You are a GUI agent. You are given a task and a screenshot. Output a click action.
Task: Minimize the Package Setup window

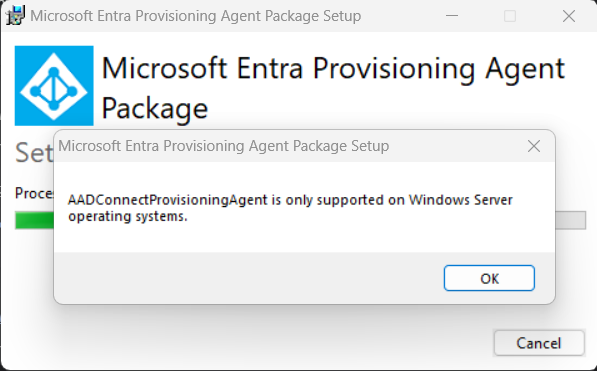[452, 16]
